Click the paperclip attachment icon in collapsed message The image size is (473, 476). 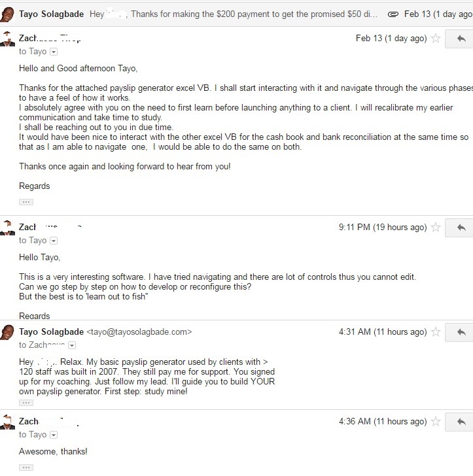(x=393, y=14)
